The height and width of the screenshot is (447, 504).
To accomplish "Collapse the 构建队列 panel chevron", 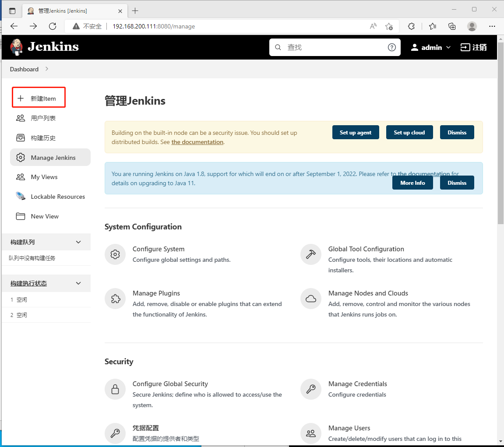I will (x=78, y=242).
